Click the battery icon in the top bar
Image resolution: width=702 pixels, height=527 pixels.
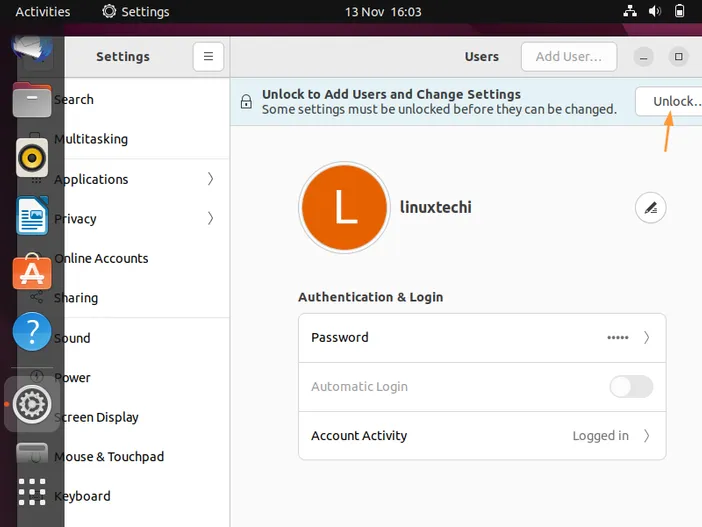pyautogui.click(x=679, y=11)
